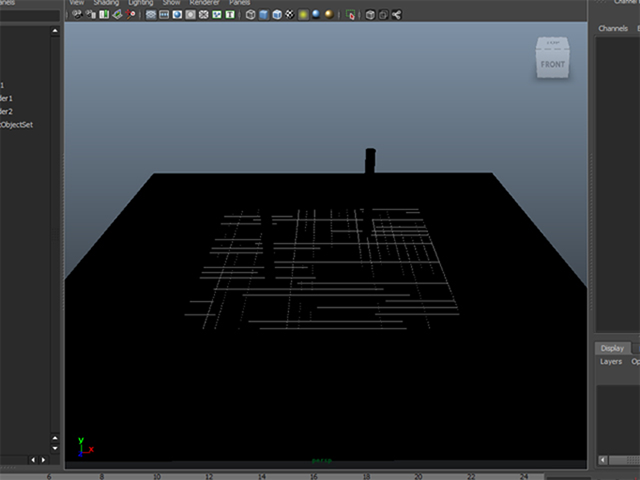Toggle Use All Lights yellow icon

303,15
